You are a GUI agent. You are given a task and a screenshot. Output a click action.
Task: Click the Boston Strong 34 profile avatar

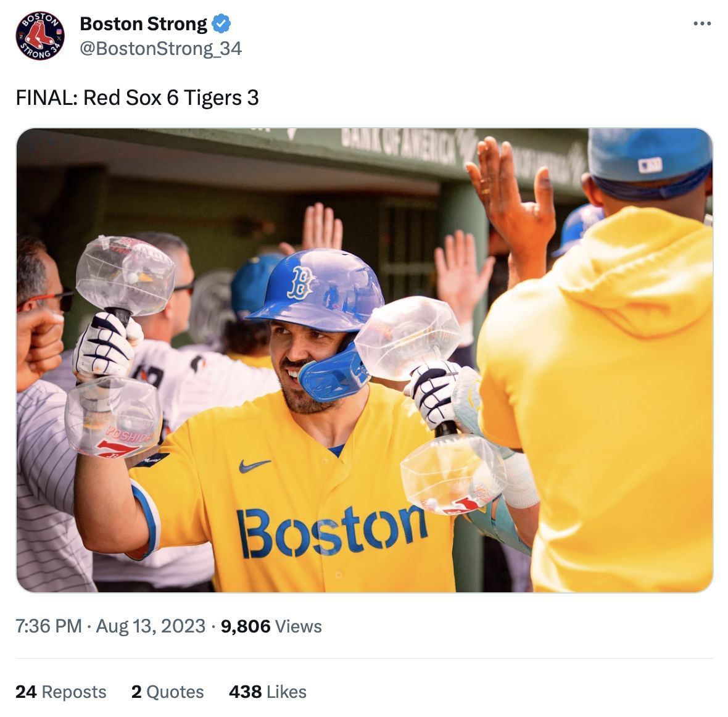coord(40,36)
